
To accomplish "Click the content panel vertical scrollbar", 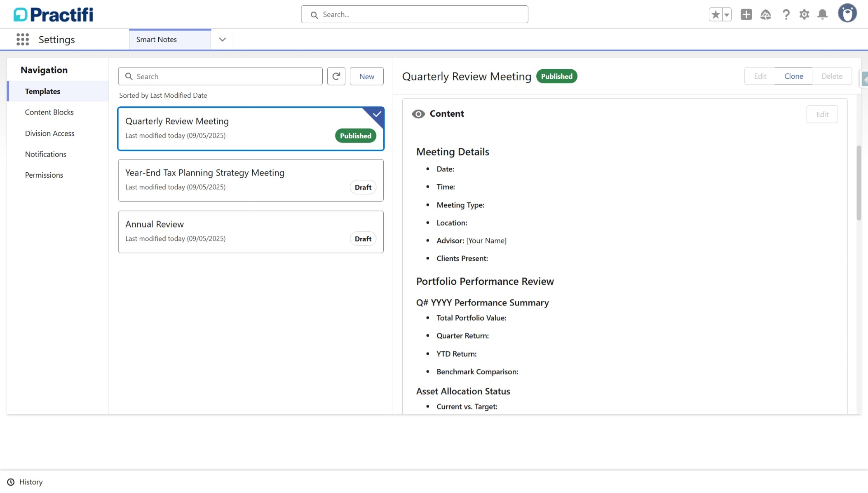I will point(859,183).
